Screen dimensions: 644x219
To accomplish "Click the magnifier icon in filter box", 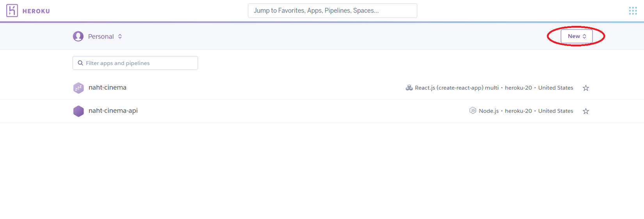I will 80,63.
